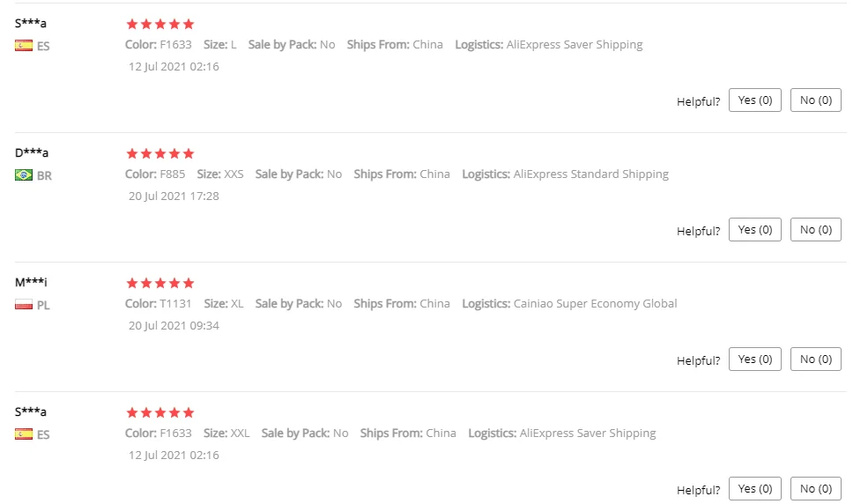Open reviewer D***a's username
This screenshot has height=504, width=853.
click(32, 152)
